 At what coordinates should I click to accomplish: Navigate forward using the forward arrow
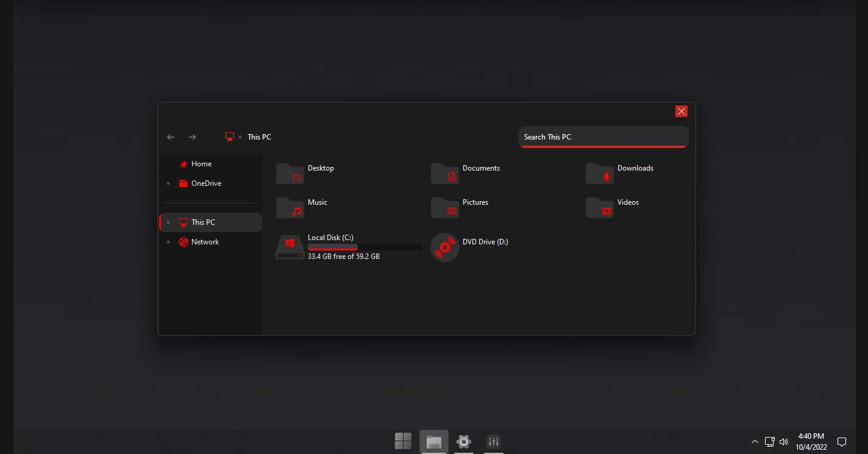(x=193, y=137)
